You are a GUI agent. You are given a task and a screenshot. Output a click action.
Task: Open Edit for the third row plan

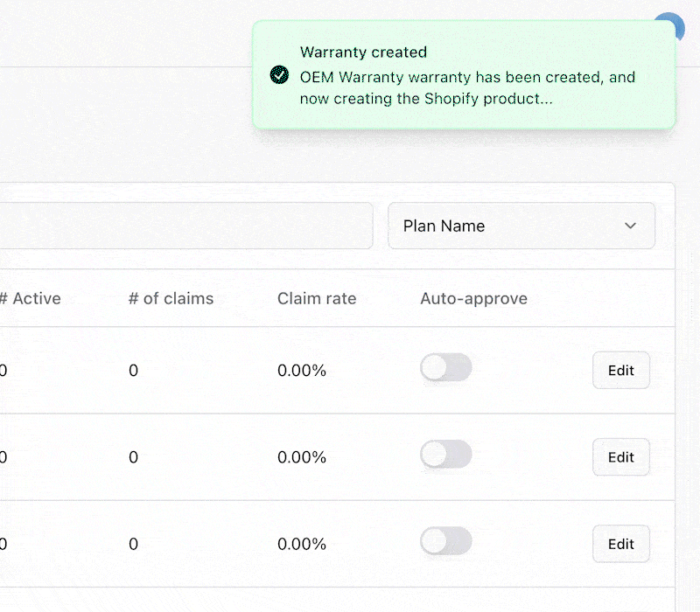pos(621,544)
